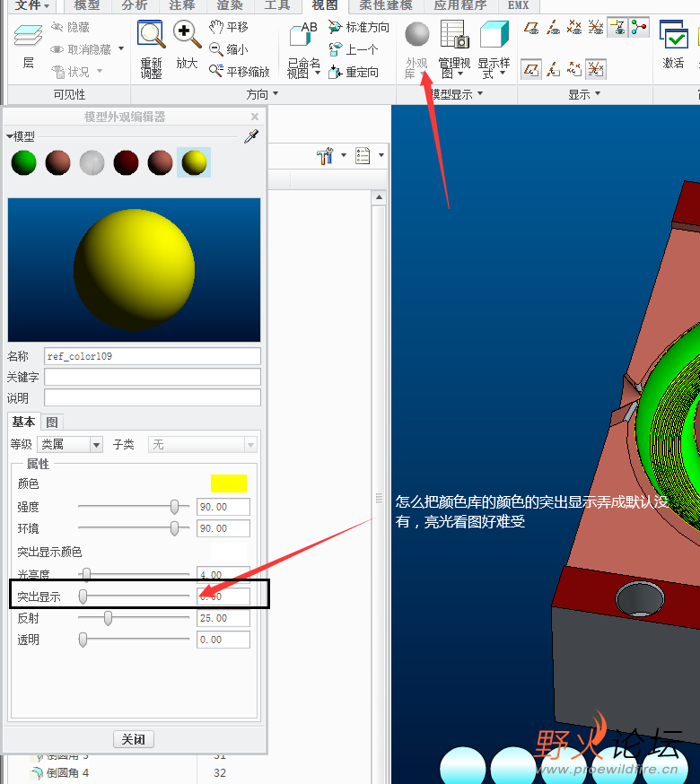The image size is (700, 784).
Task: Open the 层 (Layers) tool
Action: [28, 46]
